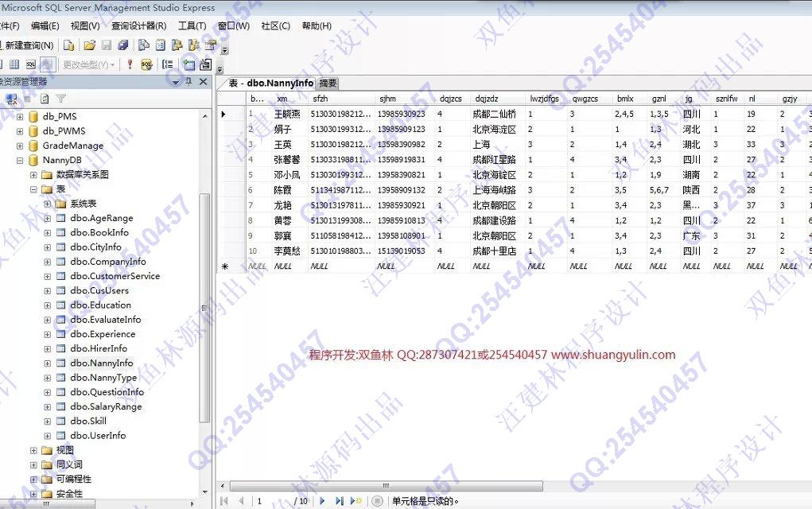Switch to the 摘要 Summary tab
This screenshot has height=509, width=812.
click(x=328, y=84)
